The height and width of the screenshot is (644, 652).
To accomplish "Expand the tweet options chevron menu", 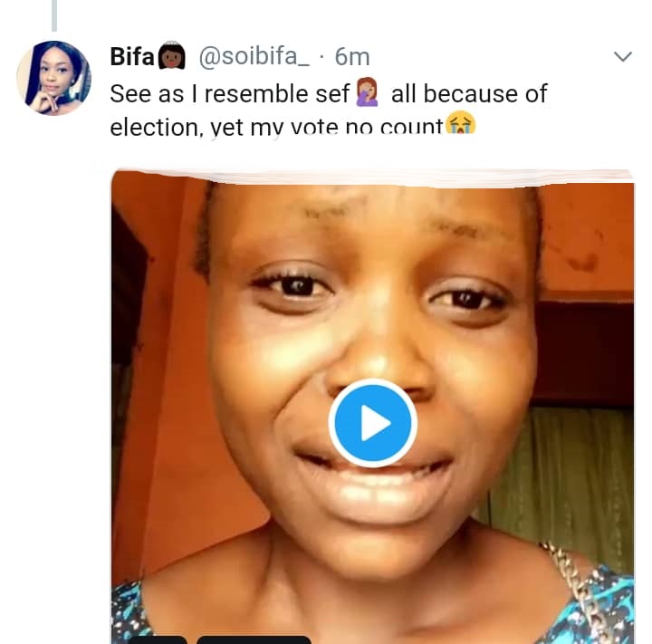I will click(623, 57).
